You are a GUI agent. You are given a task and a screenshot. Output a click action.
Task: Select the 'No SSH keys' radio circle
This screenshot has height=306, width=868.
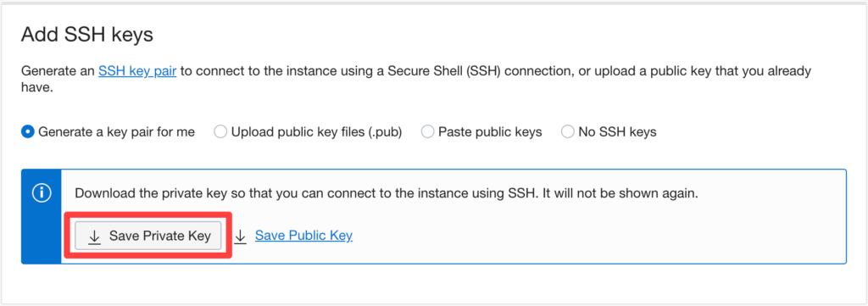point(567,132)
